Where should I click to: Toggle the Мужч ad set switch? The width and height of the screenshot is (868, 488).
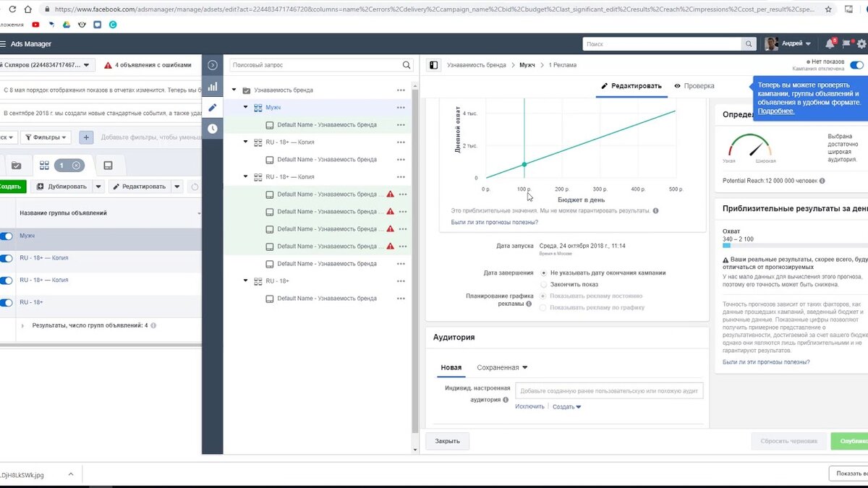click(7, 236)
